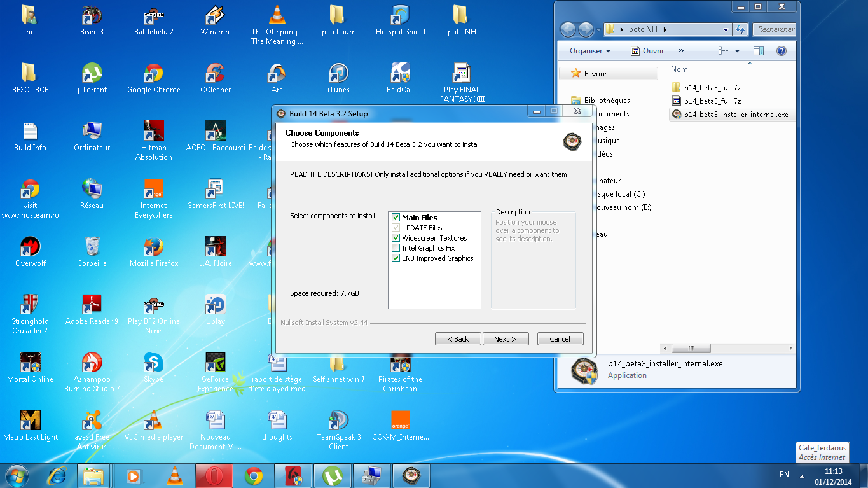Click the EN language indicator
This screenshot has height=488, width=868.
click(784, 475)
